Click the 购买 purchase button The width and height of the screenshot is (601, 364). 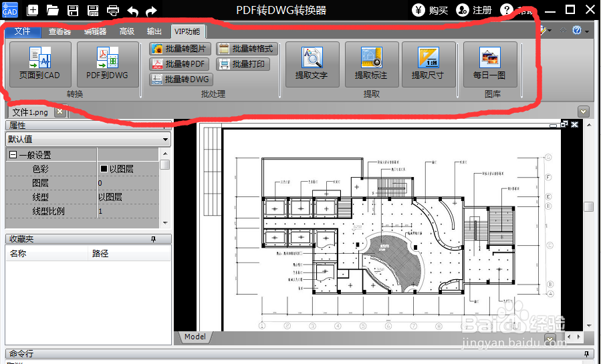(430, 10)
